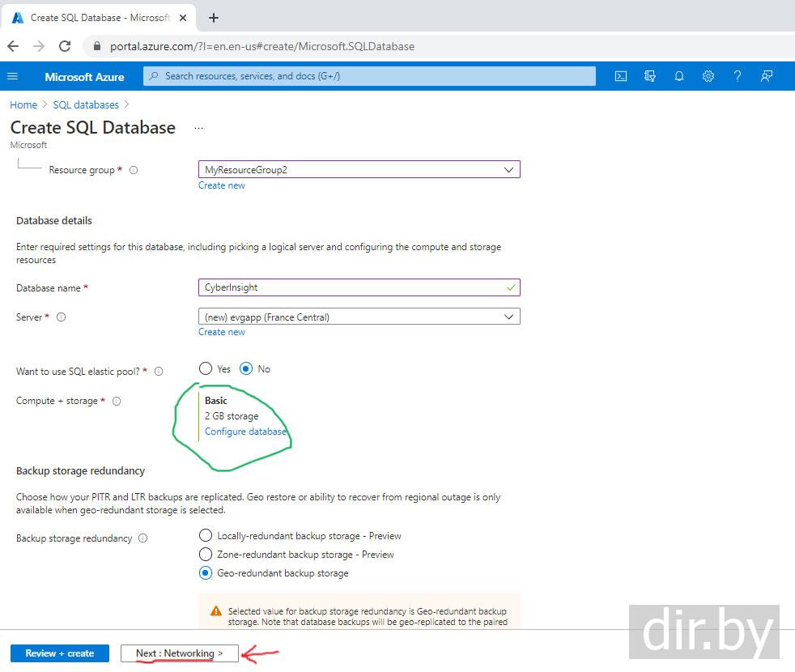The image size is (795, 672).
Task: Open the Azure portal hamburger menu
Action: 13,76
